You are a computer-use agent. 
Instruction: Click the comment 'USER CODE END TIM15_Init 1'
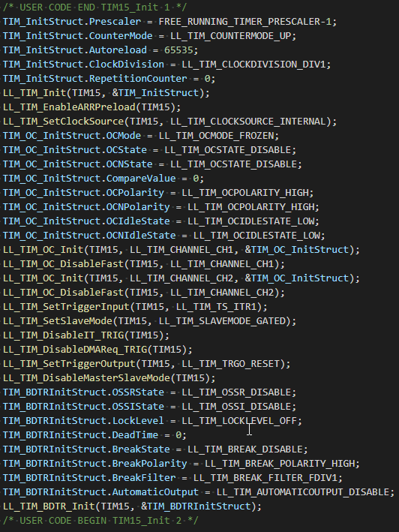(x=95, y=7)
